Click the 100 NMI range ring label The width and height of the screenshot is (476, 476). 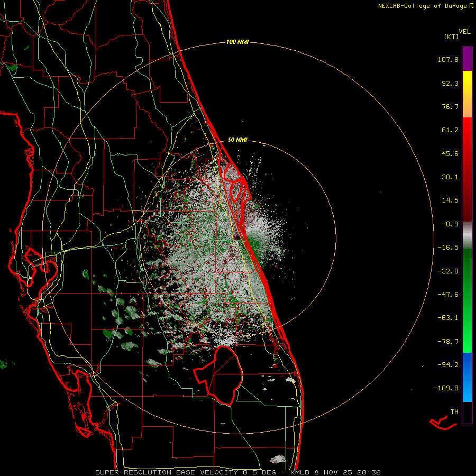tap(237, 42)
